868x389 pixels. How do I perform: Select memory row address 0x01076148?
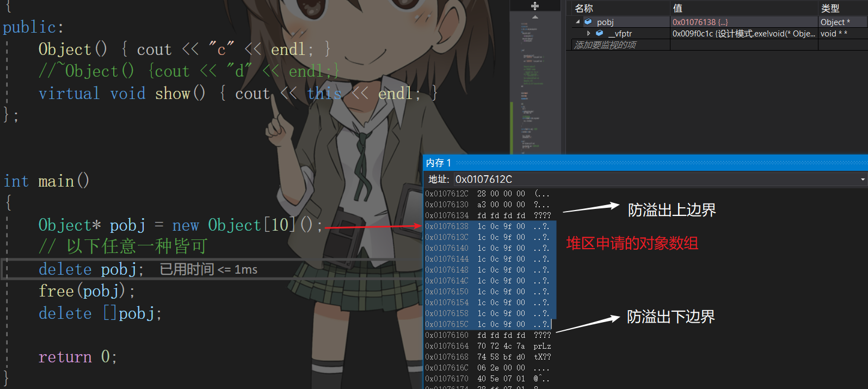coord(447,270)
